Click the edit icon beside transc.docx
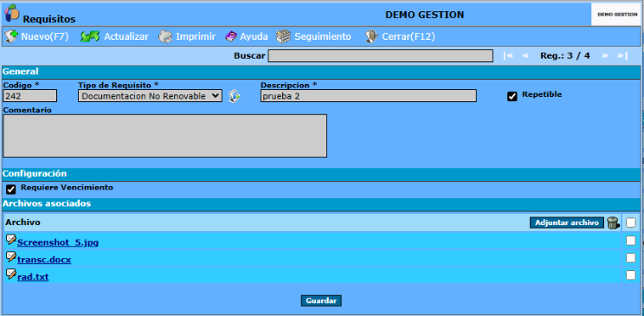 [x=10, y=256]
